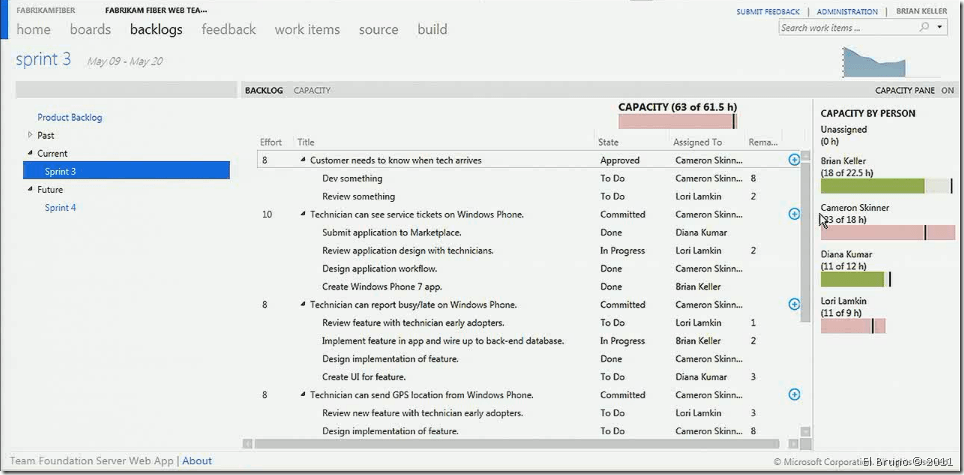Viewport: 964px width, 475px height.
Task: Click plus icon for 'Technician can see service tickets'
Action: pos(794,214)
